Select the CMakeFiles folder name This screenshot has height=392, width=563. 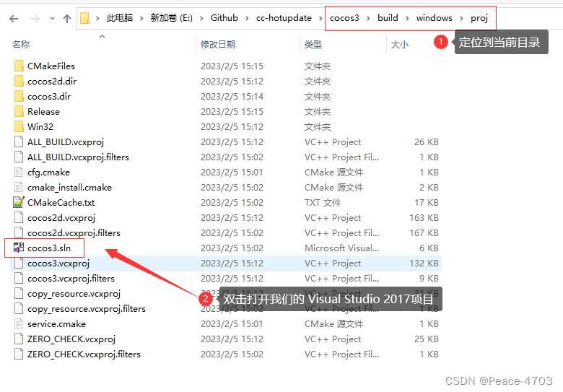51,66
